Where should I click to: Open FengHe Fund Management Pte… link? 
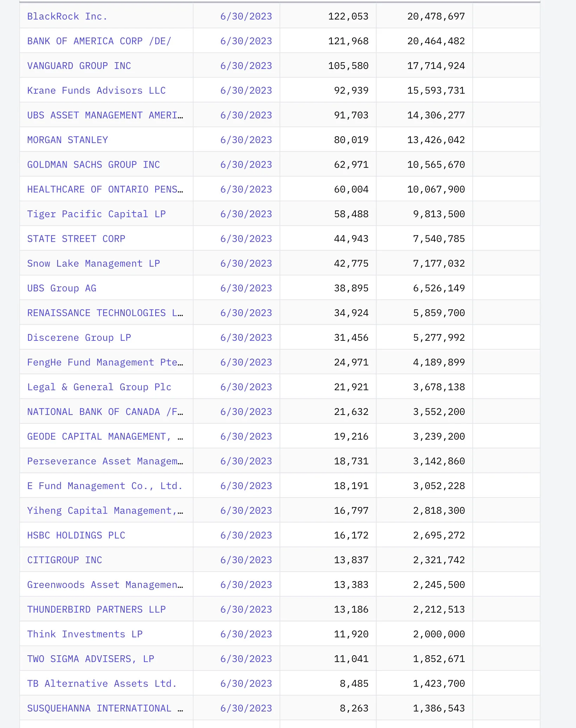pos(105,362)
